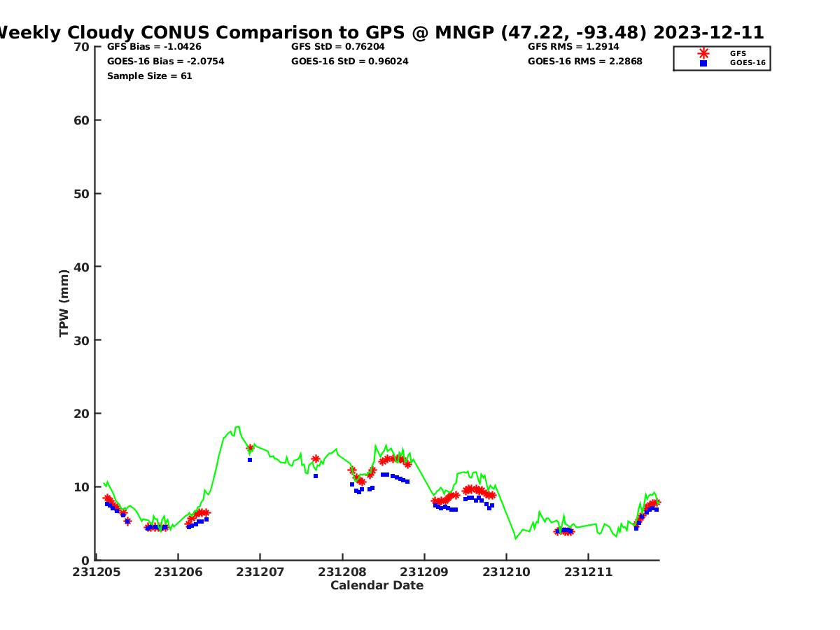Click the y-axis value 50 label

click(x=82, y=193)
